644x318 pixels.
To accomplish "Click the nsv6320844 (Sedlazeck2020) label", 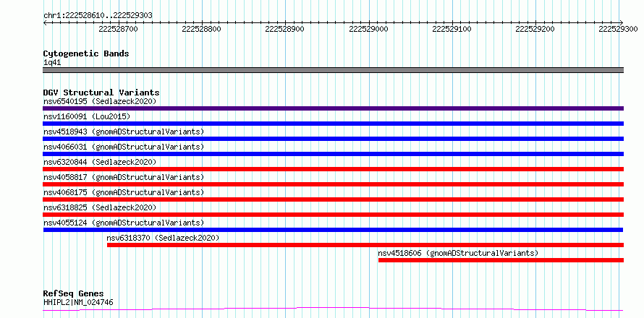I will (100, 162).
